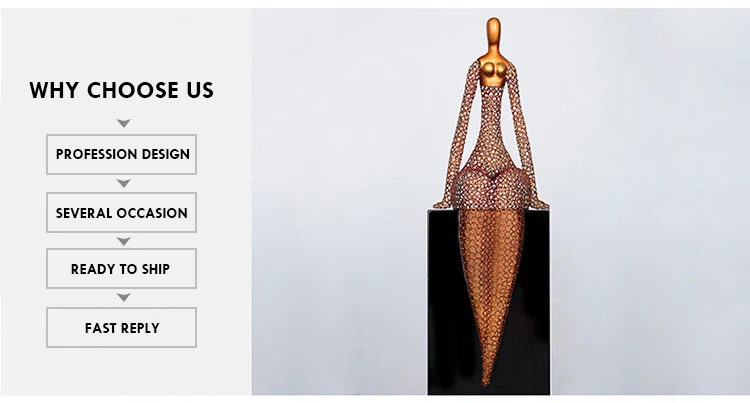Open the READY TO SHIP box
750x403 pixels.
121,269
